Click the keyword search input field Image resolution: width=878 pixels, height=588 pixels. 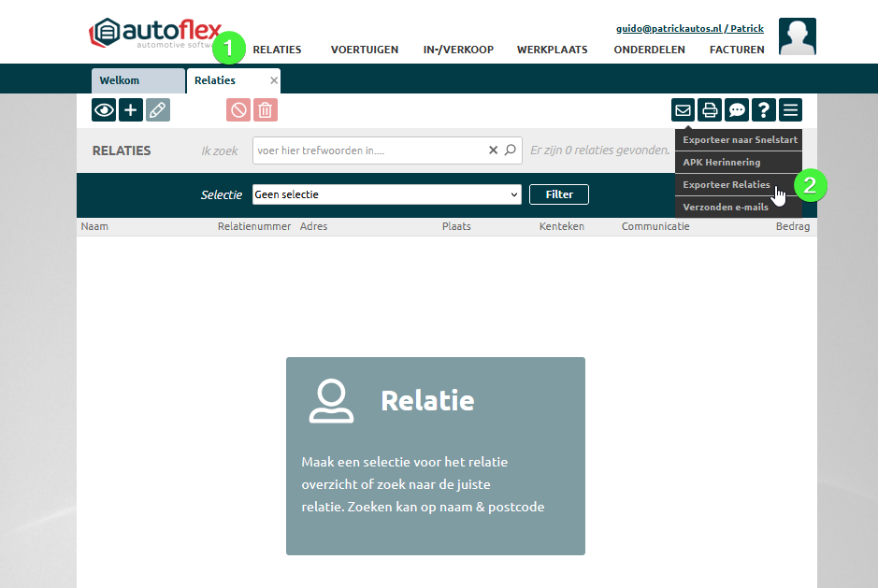coord(369,150)
